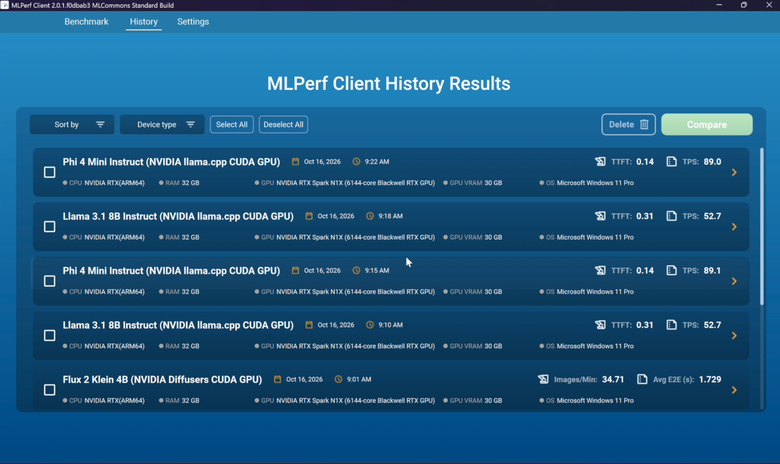Viewport: 780px width, 464px height.
Task: Click the calendar icon in Flux 2 Klein row
Action: [x=278, y=379]
